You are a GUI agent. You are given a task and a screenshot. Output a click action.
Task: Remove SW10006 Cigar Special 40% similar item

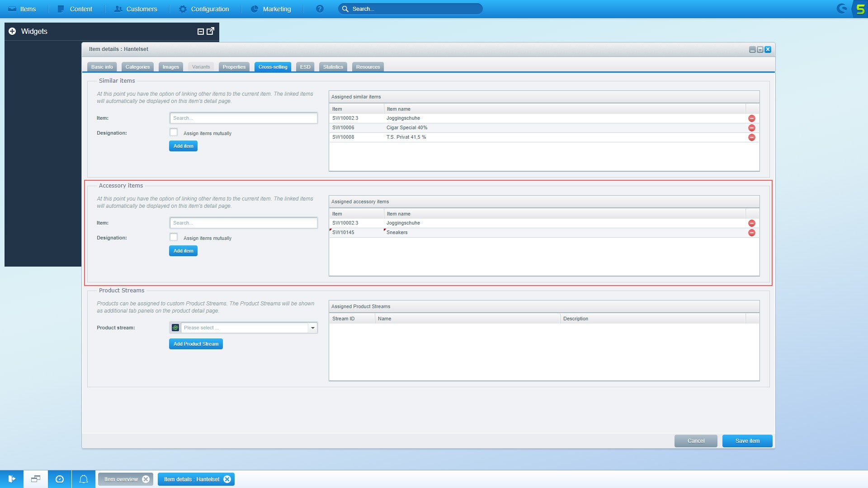(x=752, y=127)
